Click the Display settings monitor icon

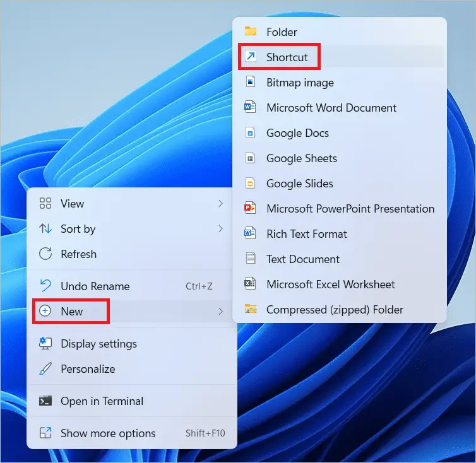(45, 343)
